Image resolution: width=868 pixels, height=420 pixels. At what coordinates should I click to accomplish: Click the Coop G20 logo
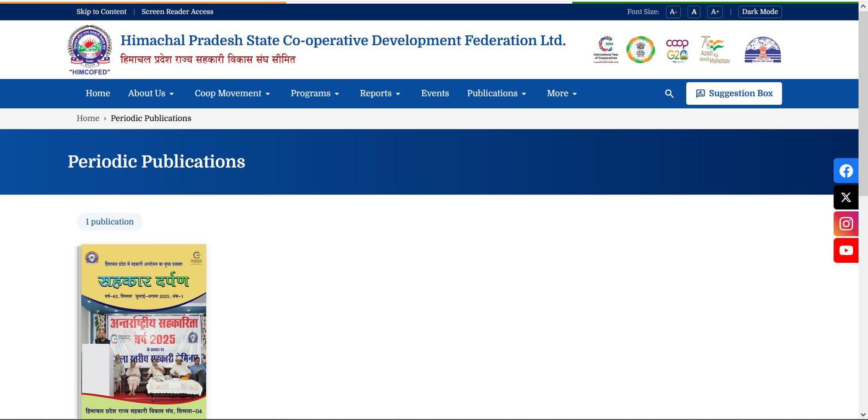[677, 50]
